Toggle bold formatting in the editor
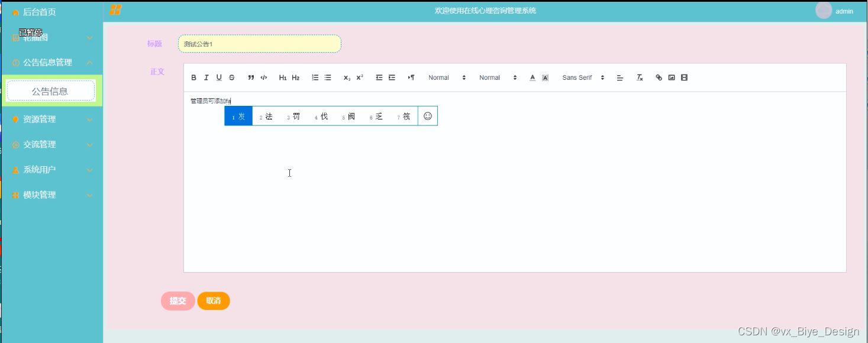This screenshot has height=343, width=868. point(193,77)
